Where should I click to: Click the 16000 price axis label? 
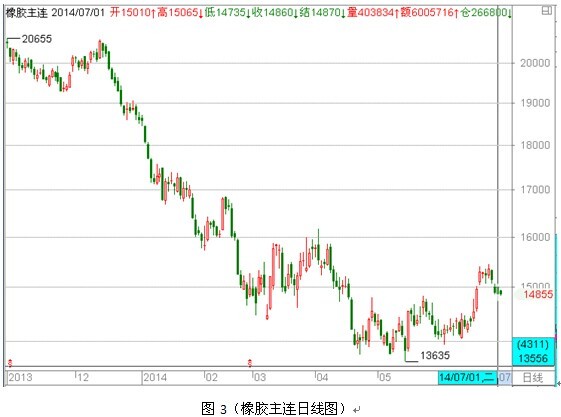point(535,237)
